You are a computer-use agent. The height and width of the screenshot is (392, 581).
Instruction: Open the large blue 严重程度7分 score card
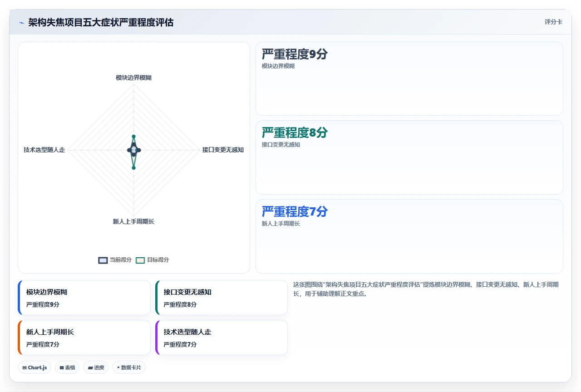409,236
